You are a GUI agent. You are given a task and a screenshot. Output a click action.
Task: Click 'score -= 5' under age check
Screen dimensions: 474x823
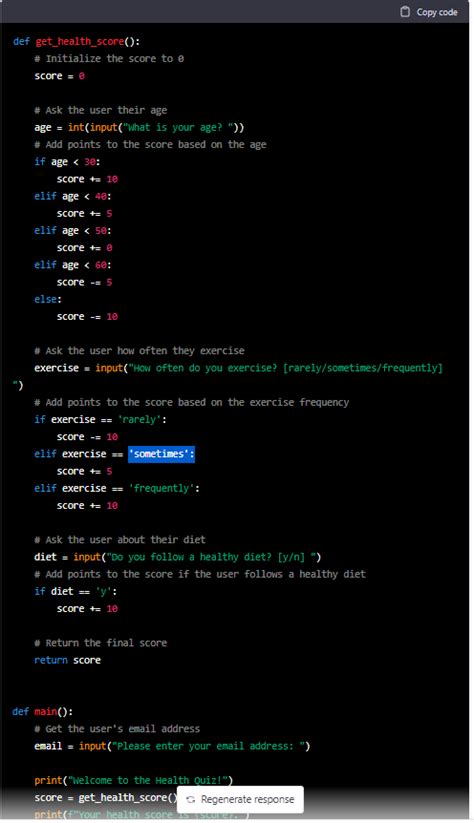[85, 282]
